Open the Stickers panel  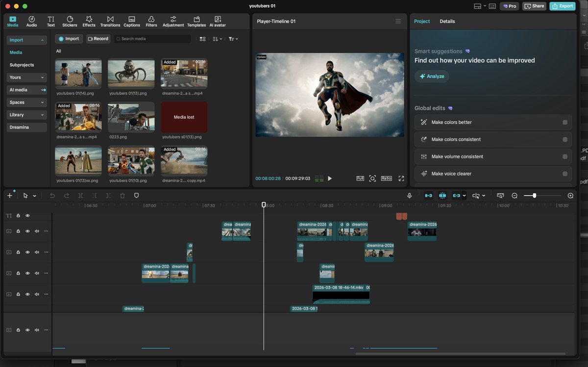click(70, 21)
